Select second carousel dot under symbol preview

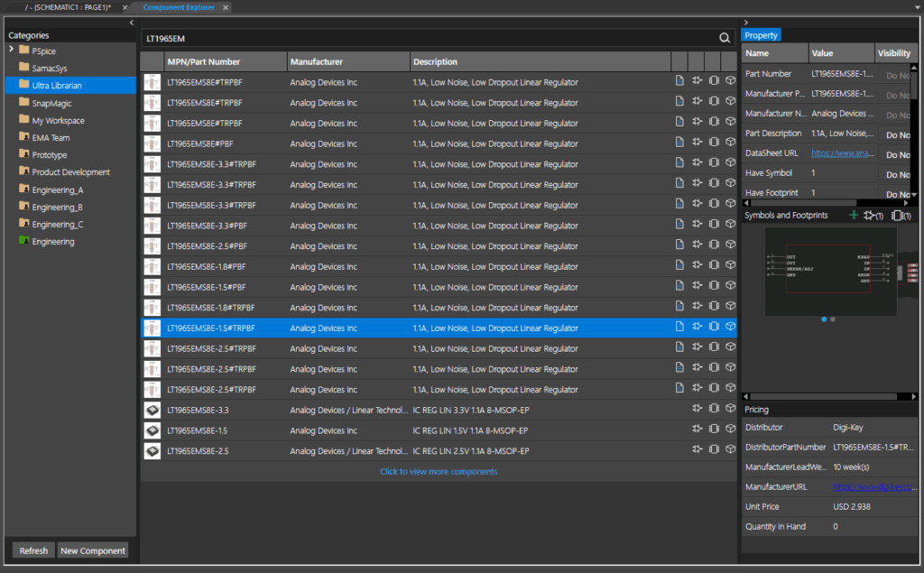click(x=833, y=319)
